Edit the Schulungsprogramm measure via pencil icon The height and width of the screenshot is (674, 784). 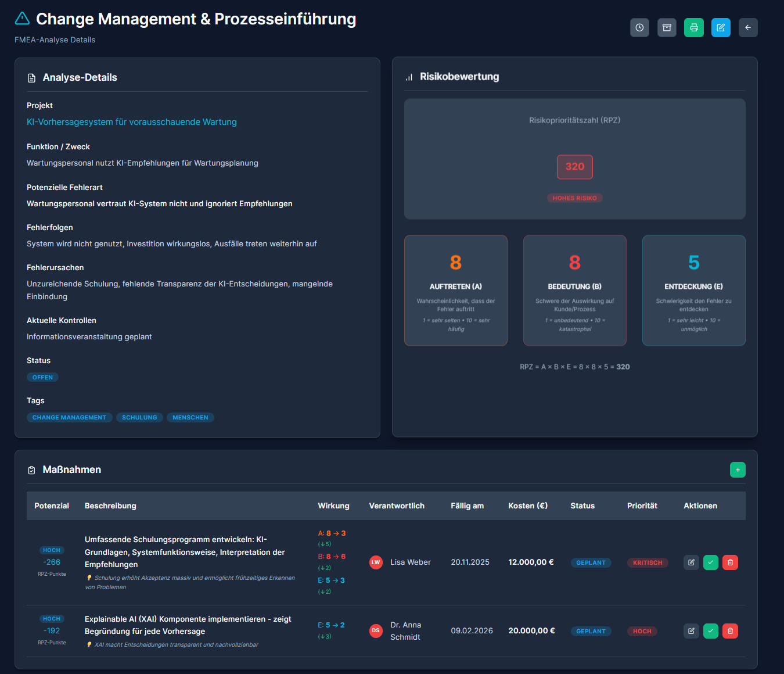[x=691, y=562]
